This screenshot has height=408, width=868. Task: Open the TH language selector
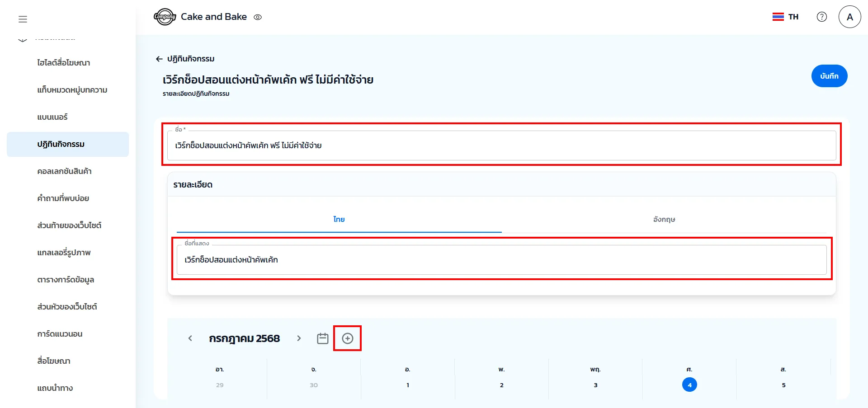(786, 17)
